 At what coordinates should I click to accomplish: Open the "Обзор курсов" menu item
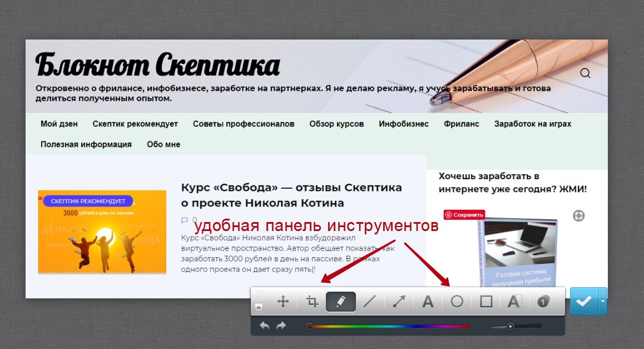[x=336, y=124]
